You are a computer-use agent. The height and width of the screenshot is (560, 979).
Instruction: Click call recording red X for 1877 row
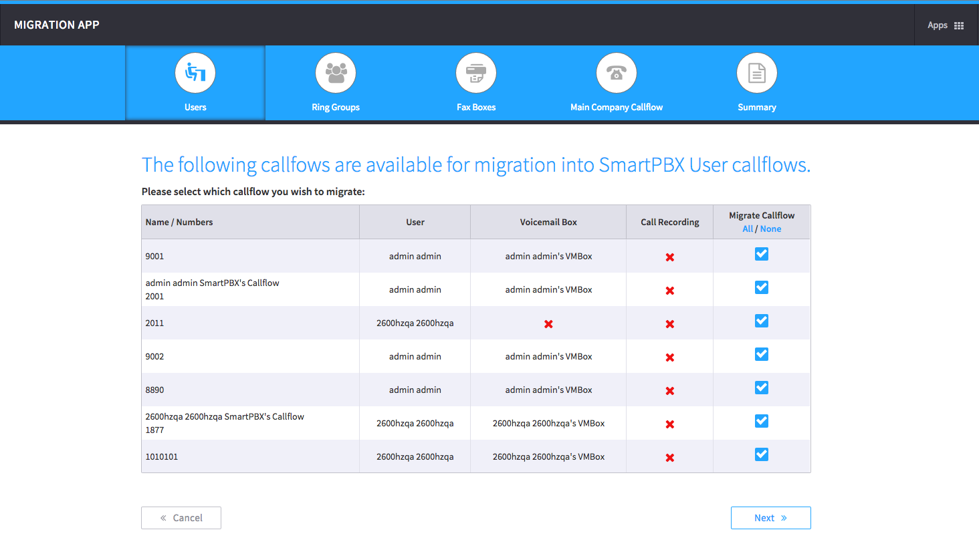pyautogui.click(x=669, y=424)
